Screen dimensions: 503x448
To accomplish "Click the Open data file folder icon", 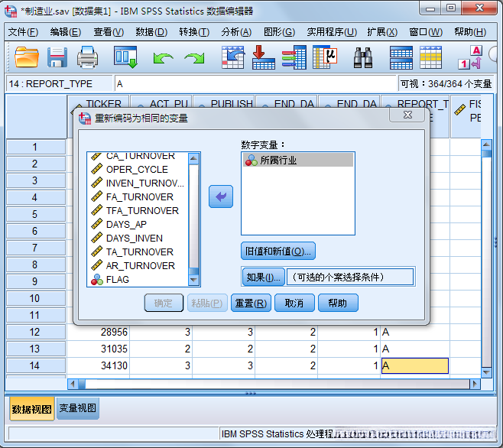I will tap(27, 57).
